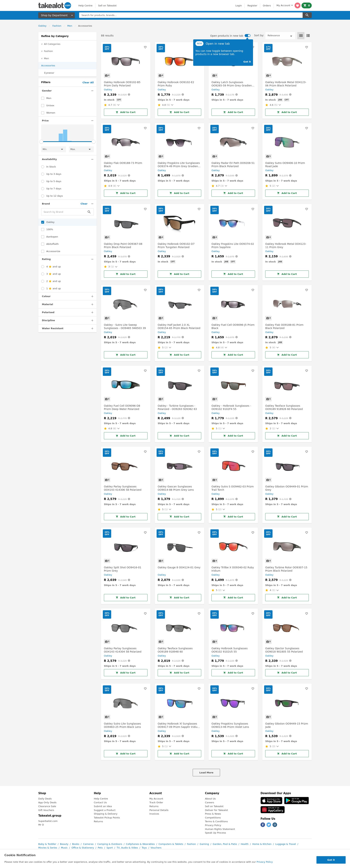Click brand search magnifier icon
The width and height of the screenshot is (350, 868).
tap(89, 212)
